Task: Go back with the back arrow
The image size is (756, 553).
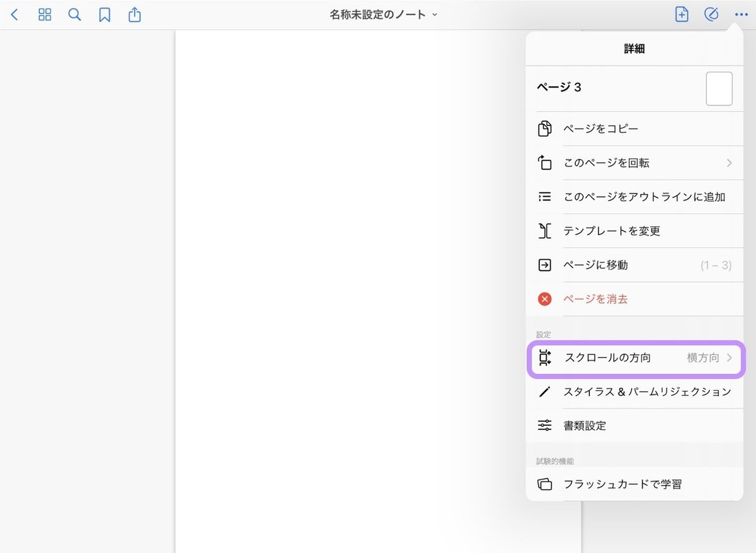Action: (x=14, y=14)
